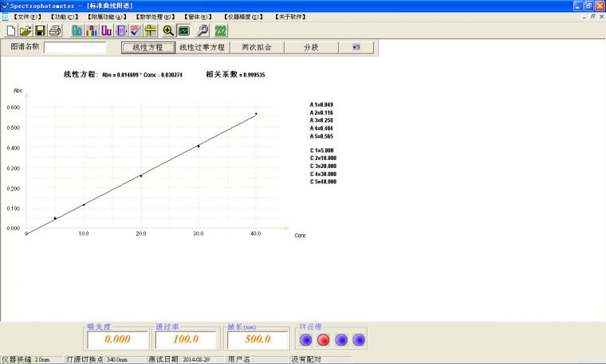Open the wrench settings icon
The height and width of the screenshot is (364, 606).
[203, 31]
